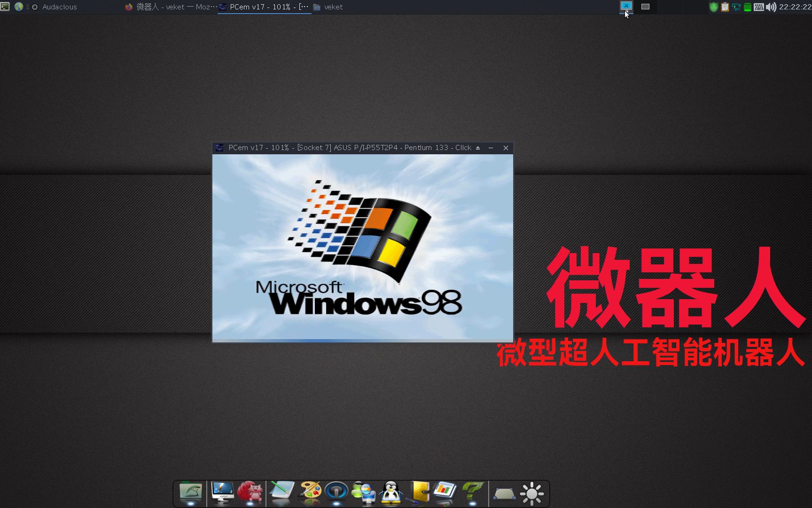
Task: Click the PCem window title bar icon
Action: (219, 148)
